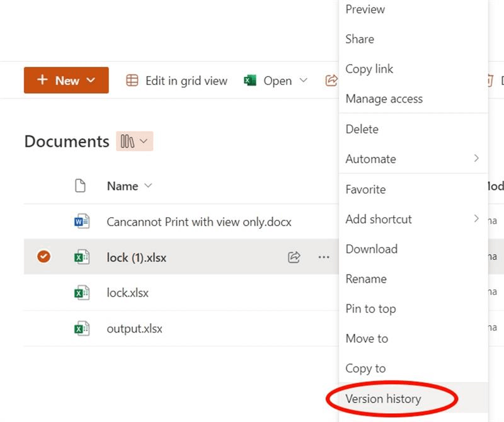Screen dimensions: 504x422
Task: Click the Excel icon of output.xlsx
Action: tap(82, 329)
